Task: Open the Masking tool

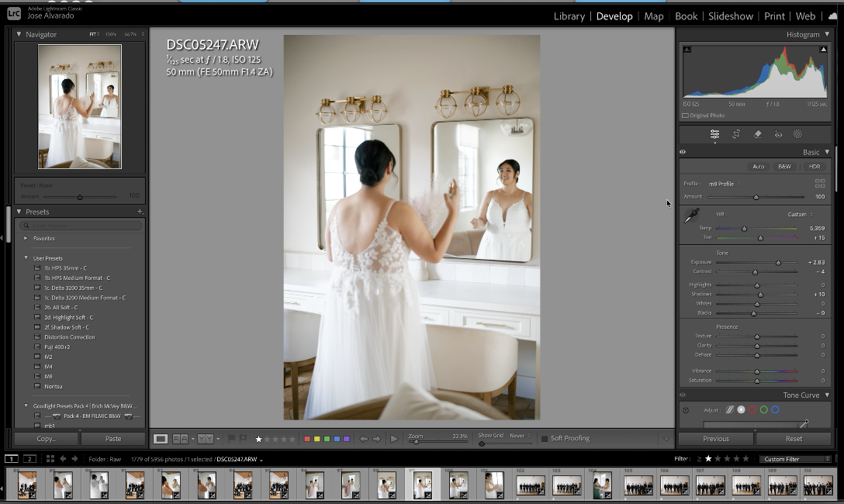Action: pos(797,134)
